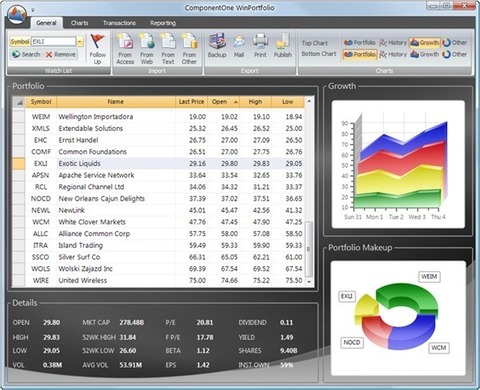Image resolution: width=480 pixels, height=390 pixels.
Task: Toggle Top Chart History option
Action: (x=393, y=43)
